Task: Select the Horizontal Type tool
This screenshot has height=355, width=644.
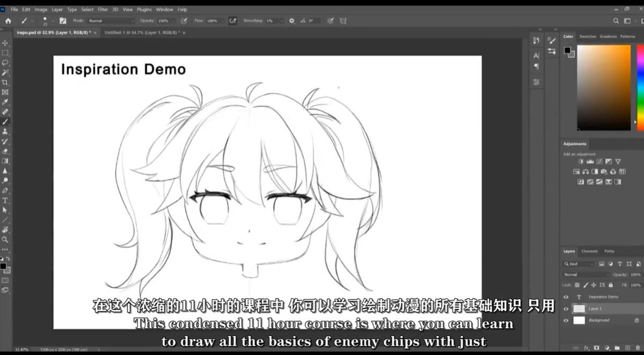Action: coord(5,200)
